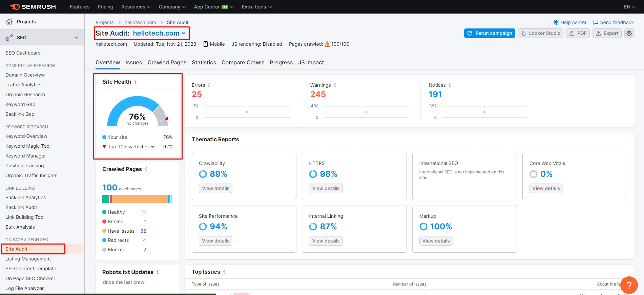
Task: Click the Have issues count 82
Action: (x=143, y=231)
